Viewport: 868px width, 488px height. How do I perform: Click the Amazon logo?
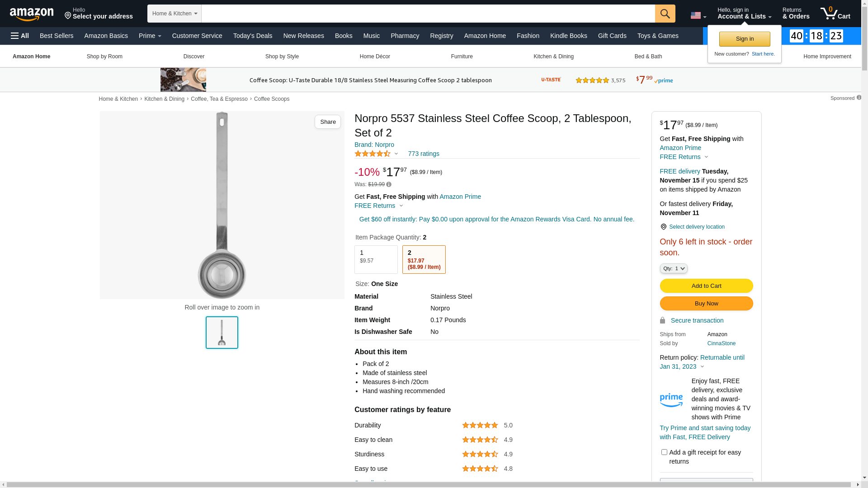tap(32, 14)
